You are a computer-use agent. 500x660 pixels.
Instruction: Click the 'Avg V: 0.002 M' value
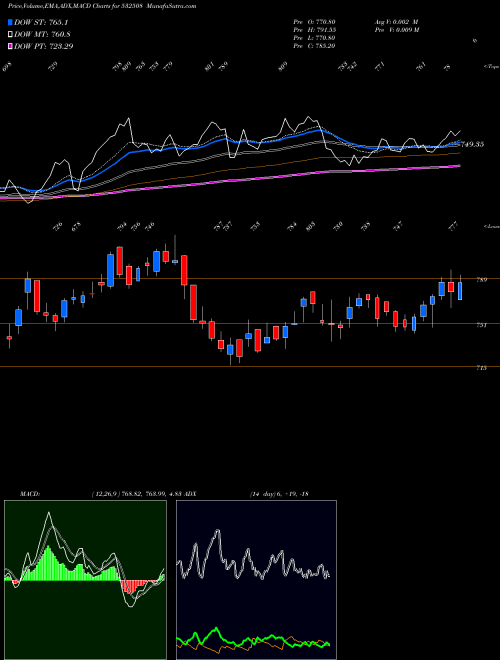click(396, 22)
